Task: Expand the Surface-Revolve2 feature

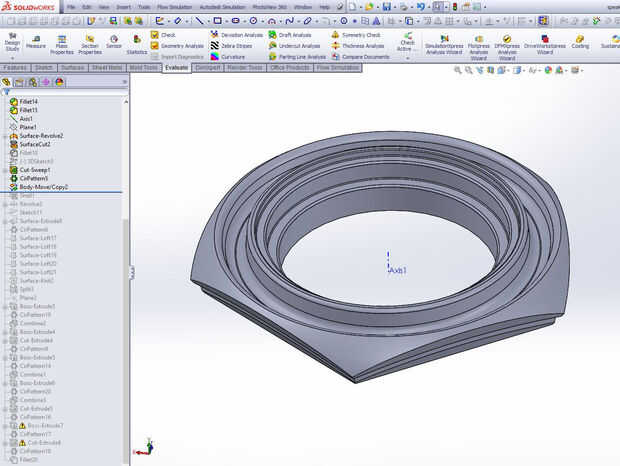Action: point(5,136)
